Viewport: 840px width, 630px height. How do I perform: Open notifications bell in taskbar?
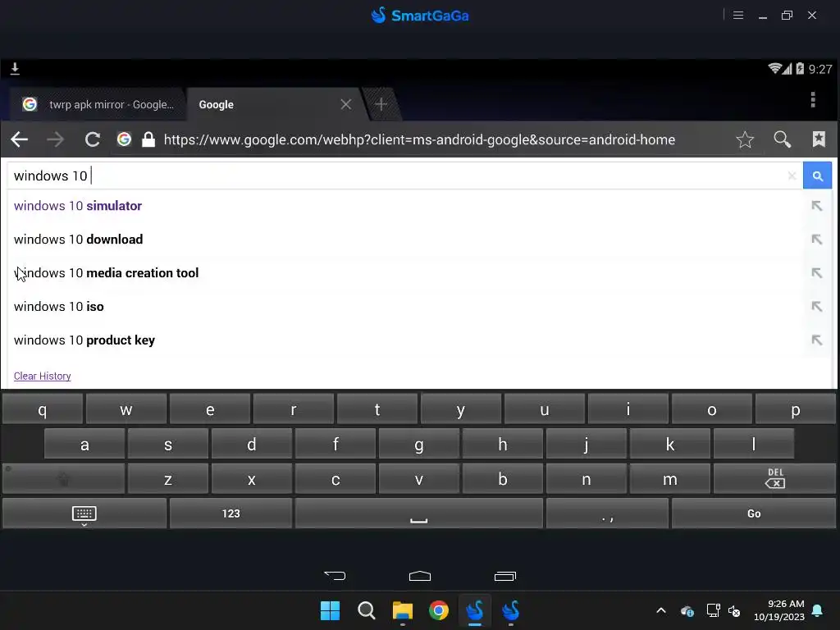(x=817, y=610)
